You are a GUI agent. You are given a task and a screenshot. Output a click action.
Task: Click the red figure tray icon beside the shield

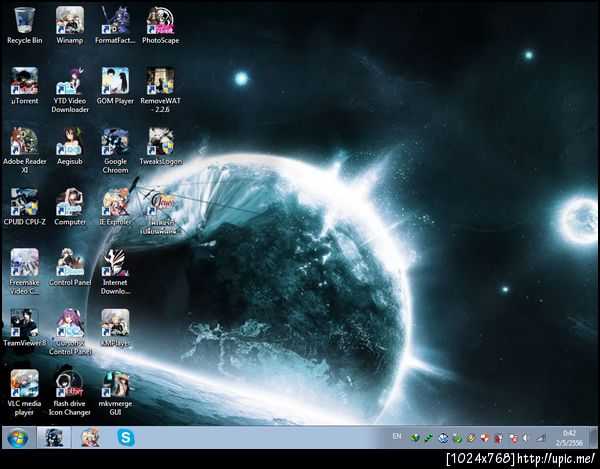click(x=499, y=438)
